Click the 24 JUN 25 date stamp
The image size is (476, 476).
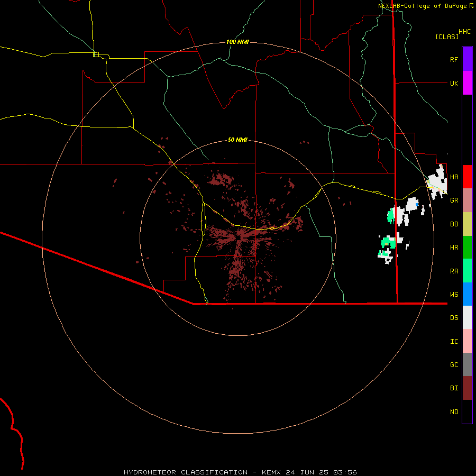(307, 472)
